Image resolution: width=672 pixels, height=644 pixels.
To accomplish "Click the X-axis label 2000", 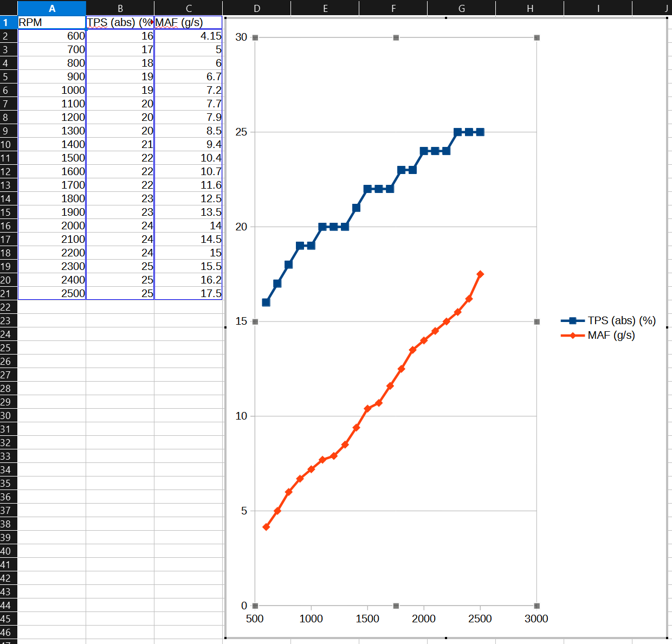I will click(424, 619).
